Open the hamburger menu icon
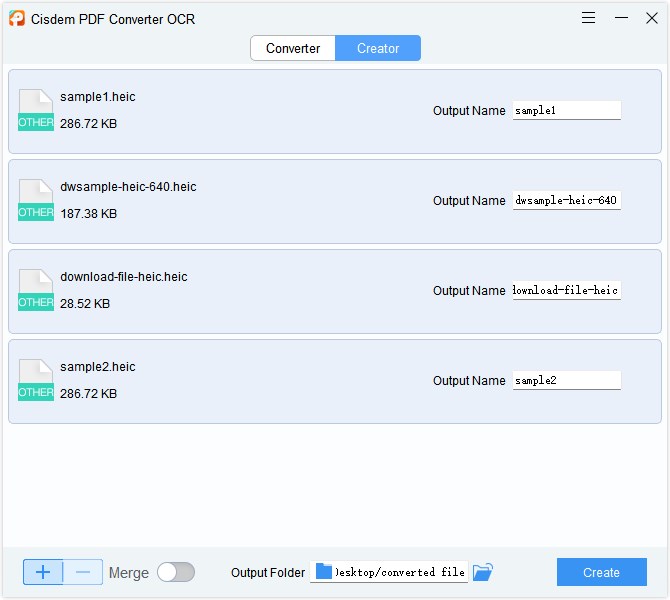This screenshot has width=670, height=600. [x=588, y=18]
